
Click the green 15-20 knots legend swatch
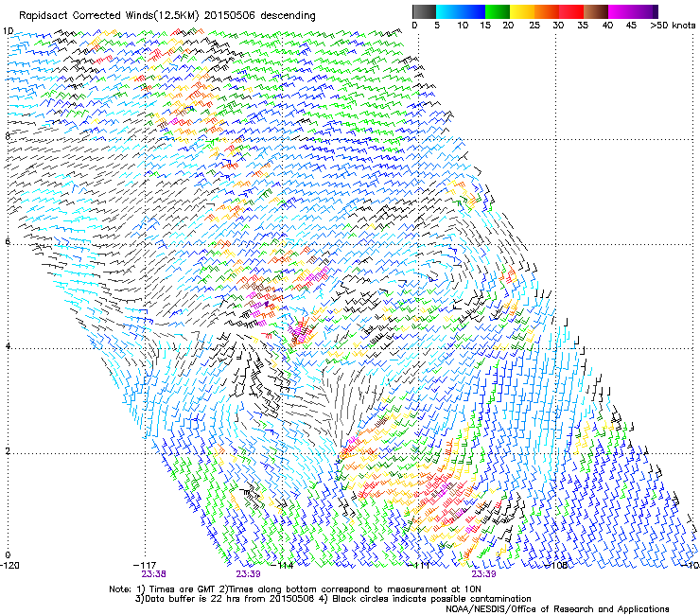point(498,11)
